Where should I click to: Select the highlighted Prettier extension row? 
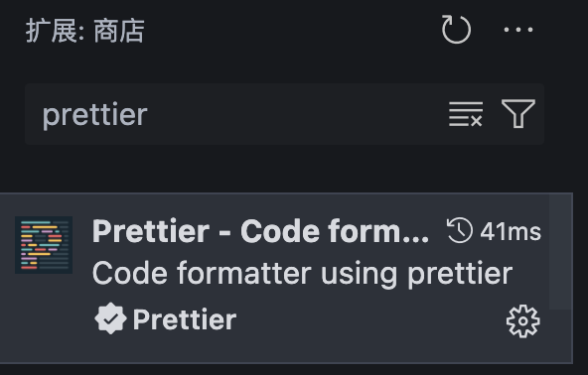(286, 278)
